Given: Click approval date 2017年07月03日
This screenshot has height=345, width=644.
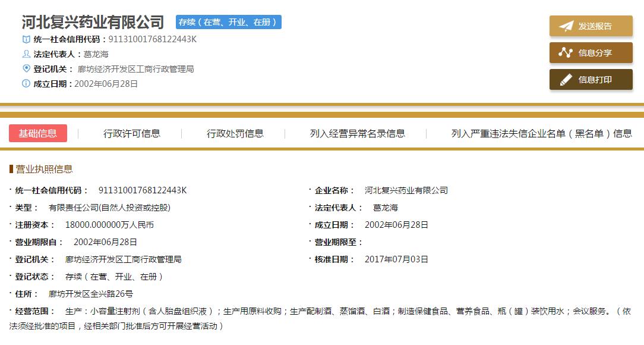Looking at the screenshot, I should tap(396, 259).
